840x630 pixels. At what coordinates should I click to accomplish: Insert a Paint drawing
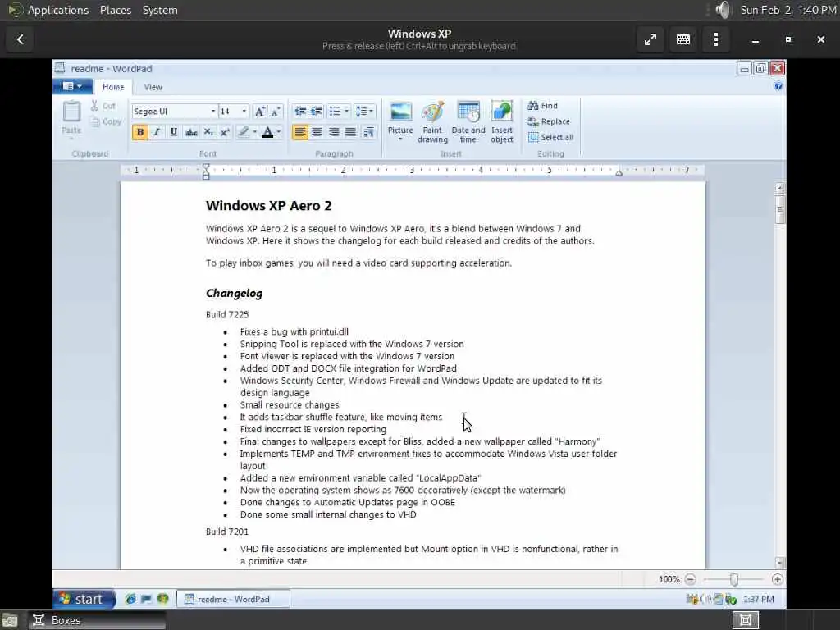(432, 122)
